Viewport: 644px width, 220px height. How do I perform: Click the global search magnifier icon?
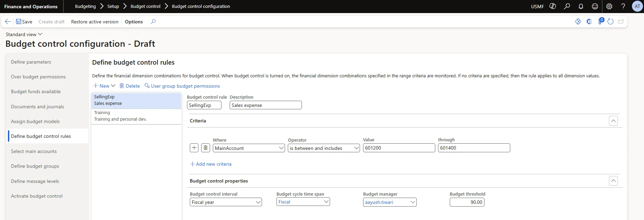coord(567,6)
